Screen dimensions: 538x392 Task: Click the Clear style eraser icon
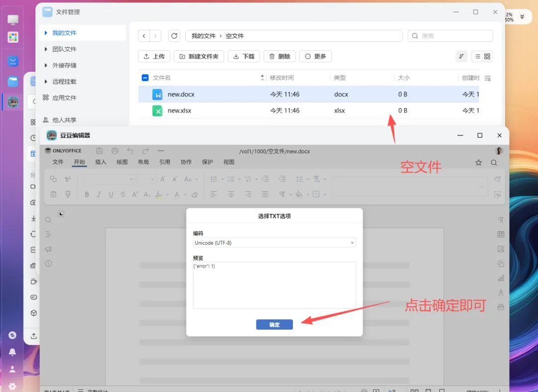coord(195,194)
